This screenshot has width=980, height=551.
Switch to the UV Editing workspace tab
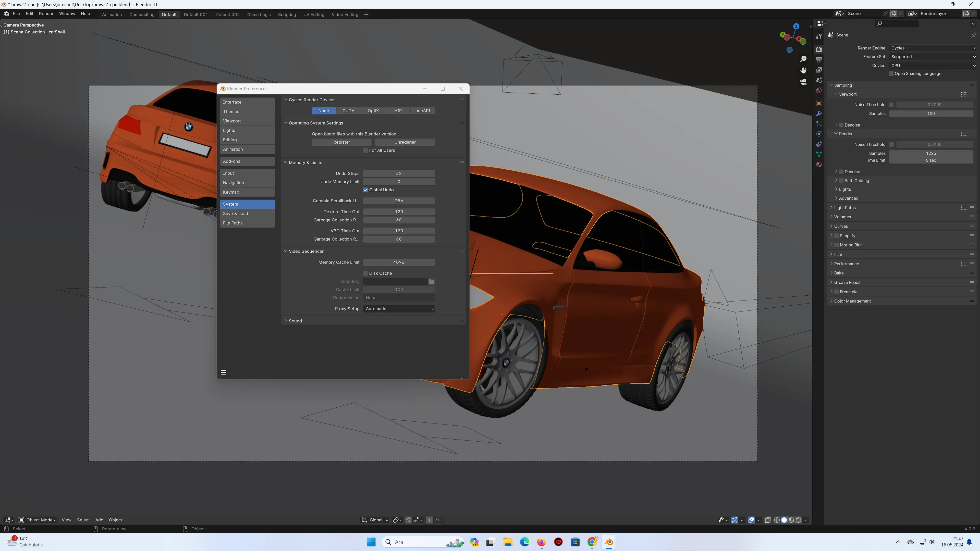[x=313, y=15]
